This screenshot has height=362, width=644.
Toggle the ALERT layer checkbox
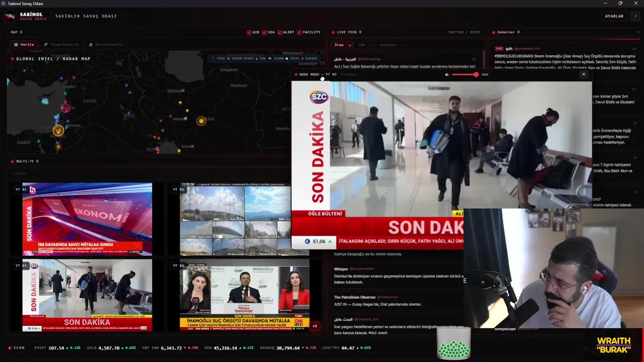pyautogui.click(x=279, y=32)
